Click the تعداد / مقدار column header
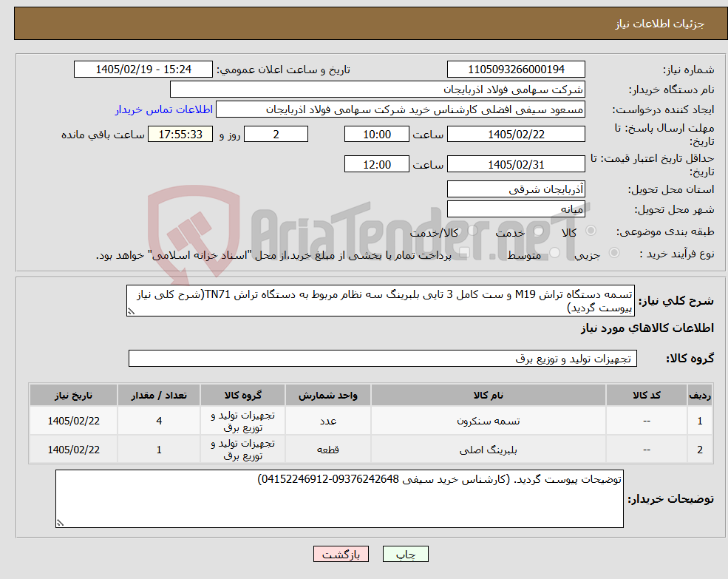Screen dimensions: 728x579 tap(159, 395)
